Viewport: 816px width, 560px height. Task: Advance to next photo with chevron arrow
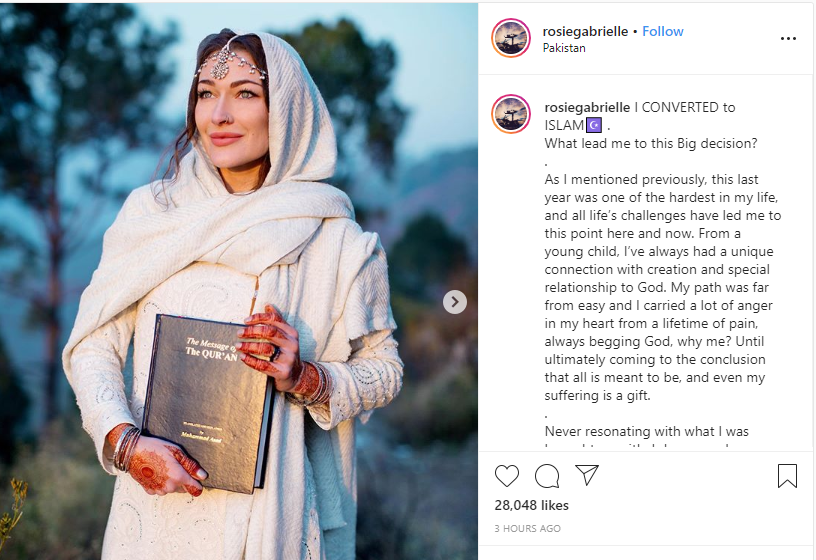(x=455, y=302)
